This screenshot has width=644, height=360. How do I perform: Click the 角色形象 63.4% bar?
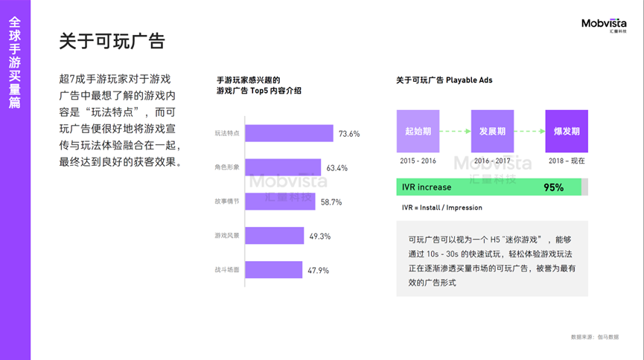click(283, 167)
